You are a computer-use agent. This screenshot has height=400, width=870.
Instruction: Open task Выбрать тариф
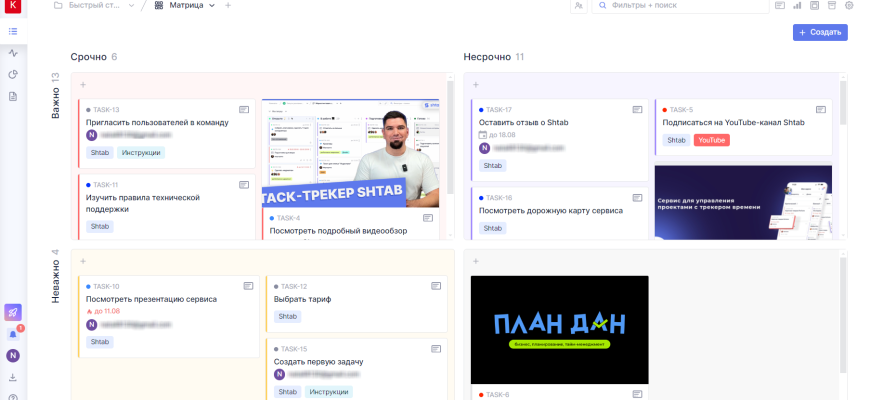(304, 299)
